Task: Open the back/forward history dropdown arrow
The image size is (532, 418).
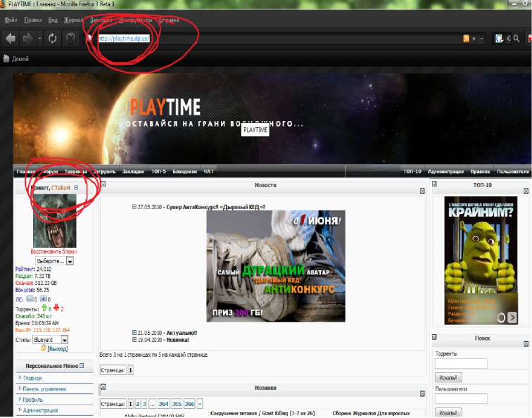Action: [40, 38]
